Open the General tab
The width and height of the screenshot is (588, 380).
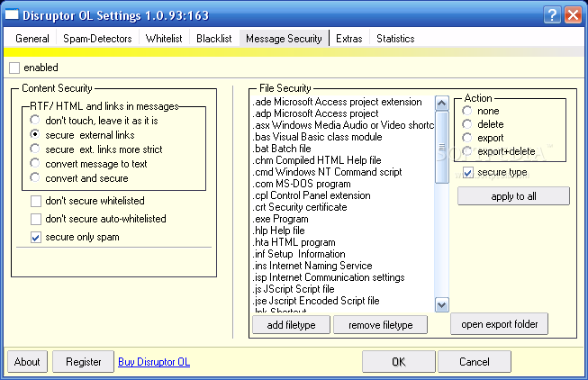32,39
